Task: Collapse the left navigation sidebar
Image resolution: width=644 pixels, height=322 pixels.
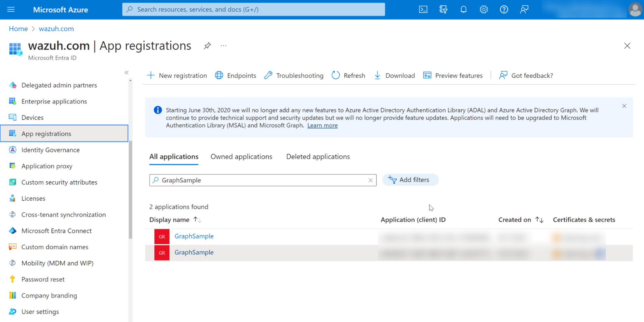Action: [127, 73]
